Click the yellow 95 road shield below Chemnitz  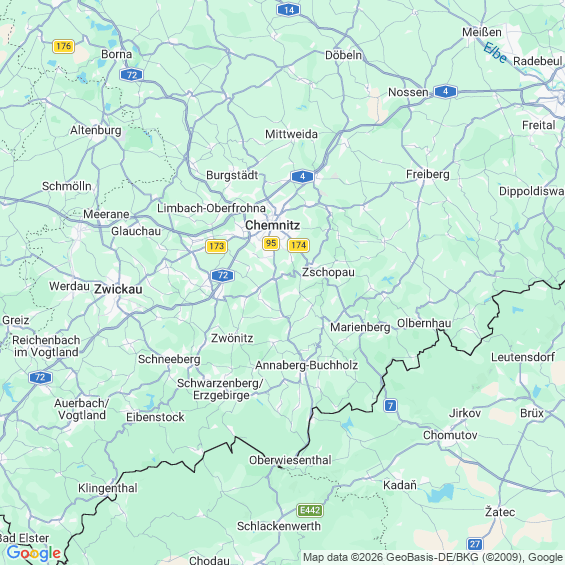point(271,243)
